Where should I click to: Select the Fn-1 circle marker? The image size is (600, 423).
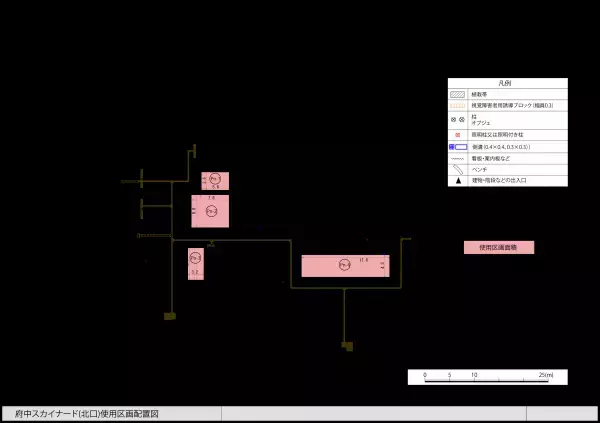pyautogui.click(x=213, y=180)
